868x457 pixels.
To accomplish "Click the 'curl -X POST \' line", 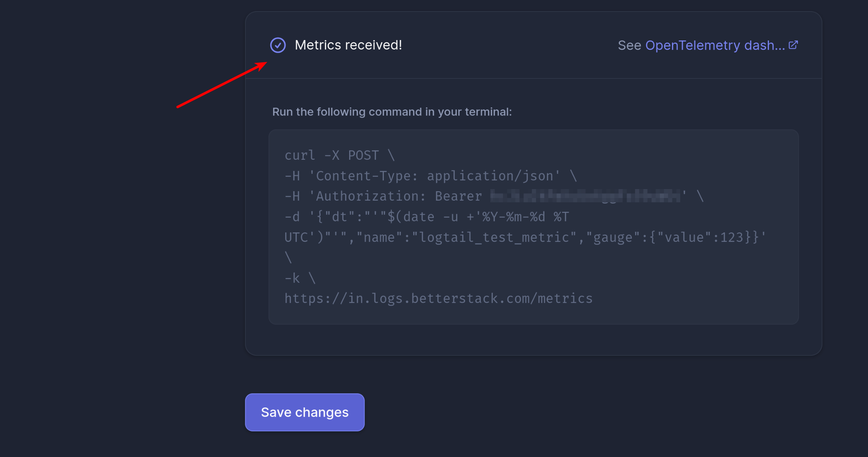I will tap(340, 155).
